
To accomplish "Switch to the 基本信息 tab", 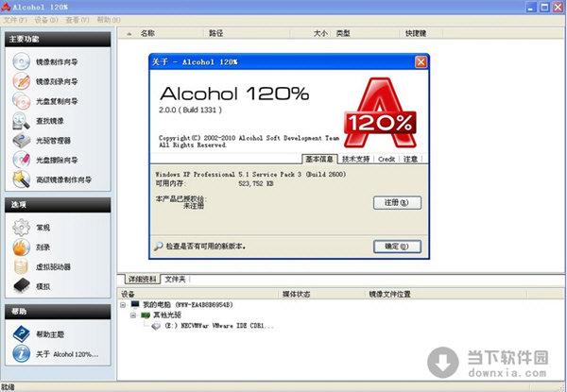I will [x=319, y=159].
